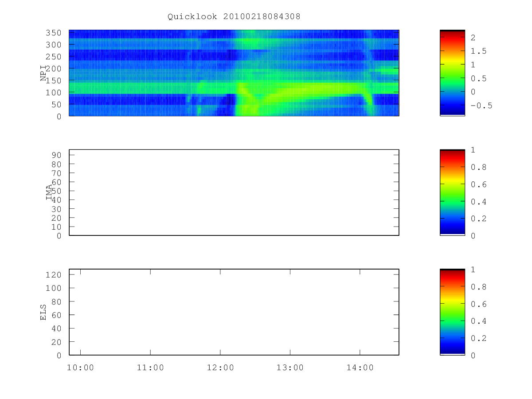Click the 0.2 label on ELS colorbar

[478, 338]
